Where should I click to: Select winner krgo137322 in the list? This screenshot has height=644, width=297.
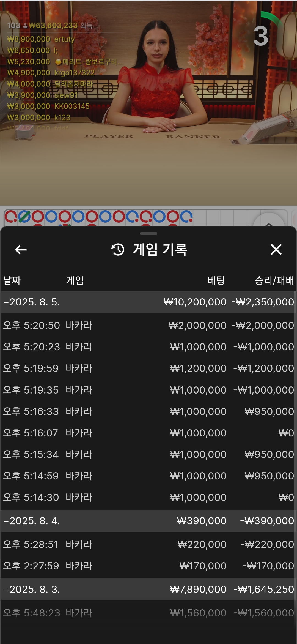coord(51,73)
